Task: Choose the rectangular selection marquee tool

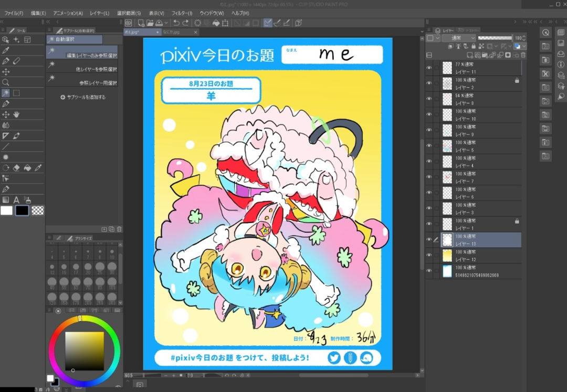Action: pos(16,93)
